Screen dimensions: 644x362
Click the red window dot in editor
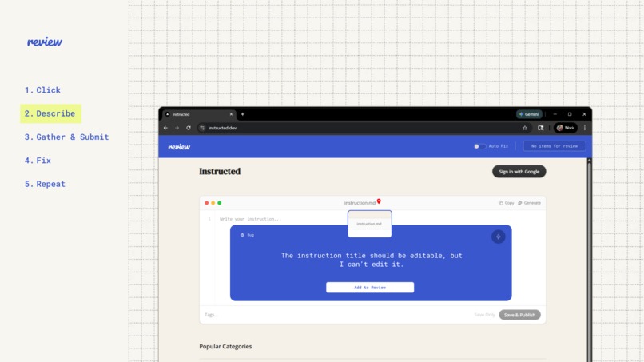point(207,203)
